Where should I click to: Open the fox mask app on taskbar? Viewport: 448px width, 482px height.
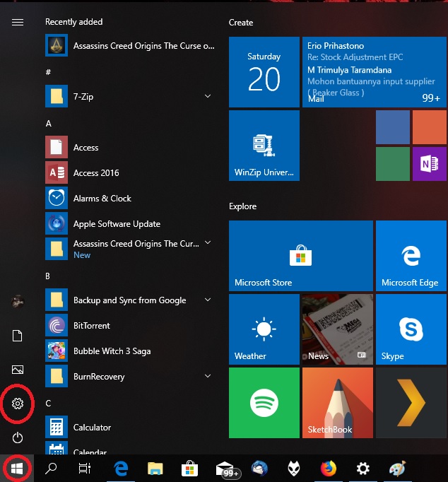coord(294,469)
